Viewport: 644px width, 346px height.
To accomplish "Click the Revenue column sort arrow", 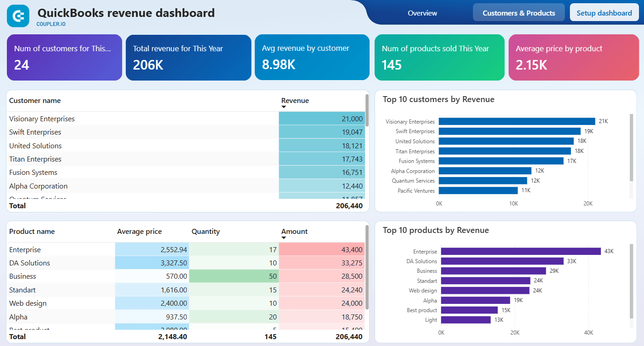I will [284, 106].
